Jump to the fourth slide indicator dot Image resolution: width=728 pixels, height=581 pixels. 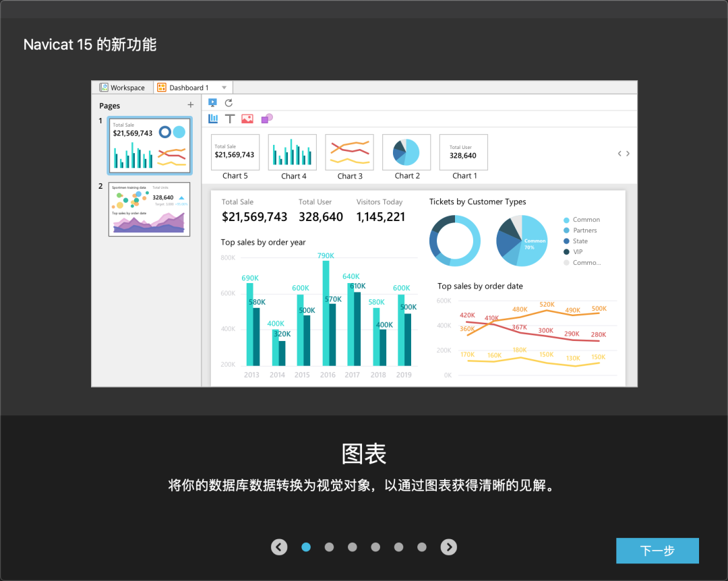coord(375,547)
